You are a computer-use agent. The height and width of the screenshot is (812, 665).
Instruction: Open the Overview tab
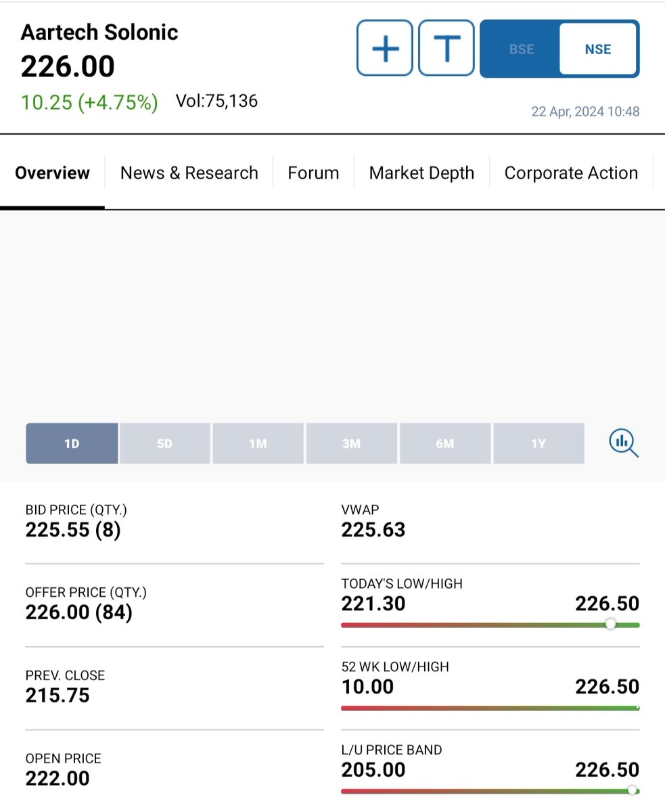pyautogui.click(x=52, y=173)
